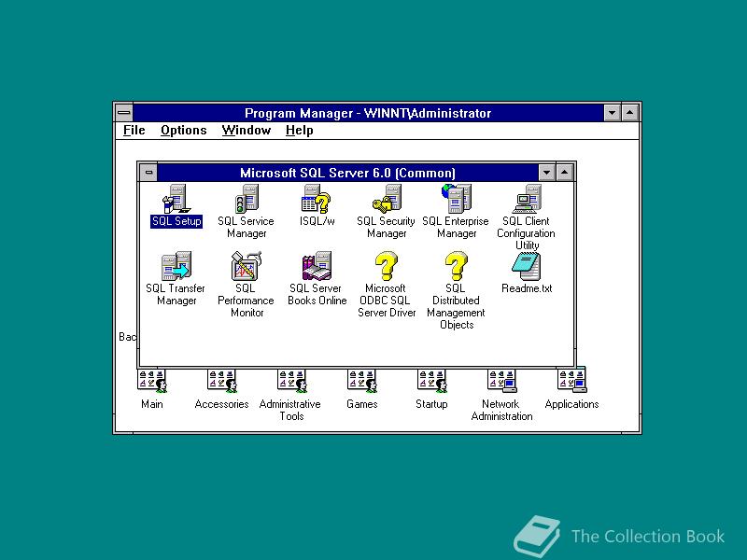Screen dimensions: 747x560
Task: Maximize the Program Manager window
Action: pyautogui.click(x=629, y=113)
